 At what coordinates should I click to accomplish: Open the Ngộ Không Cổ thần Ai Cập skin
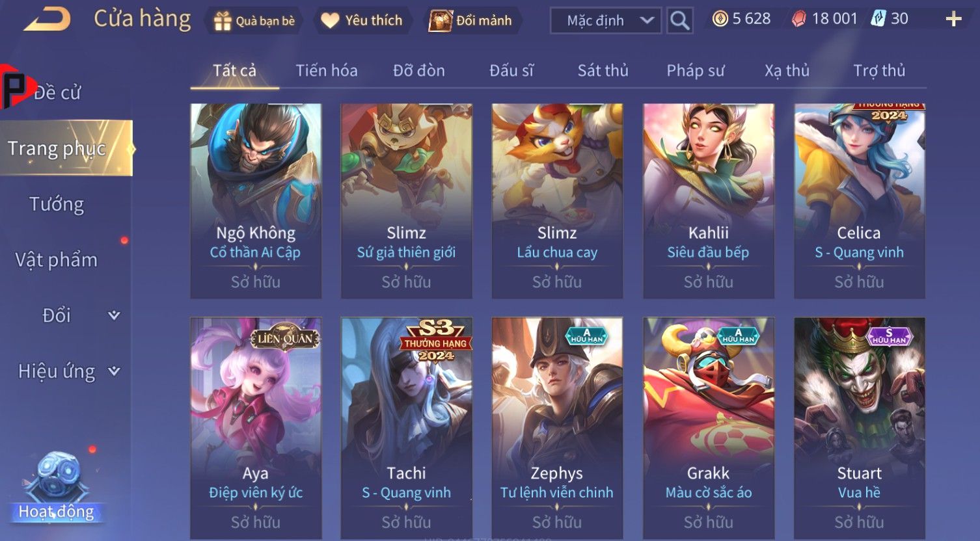click(256, 201)
